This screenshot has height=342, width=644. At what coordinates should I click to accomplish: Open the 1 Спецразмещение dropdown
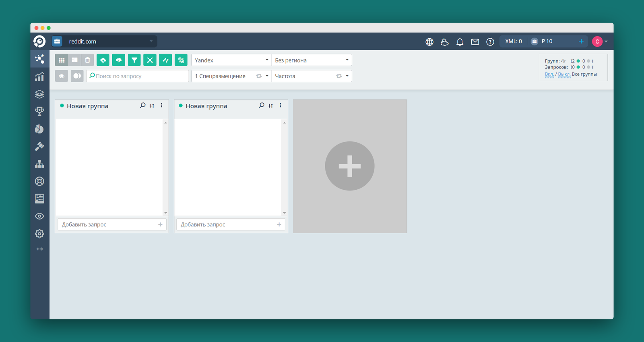pos(231,76)
